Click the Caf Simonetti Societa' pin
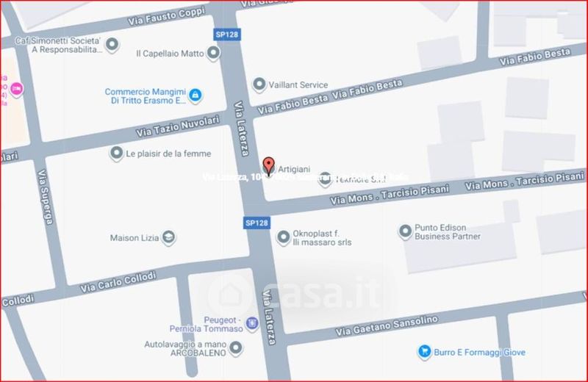Screen dimensions: 588x382 112,45
